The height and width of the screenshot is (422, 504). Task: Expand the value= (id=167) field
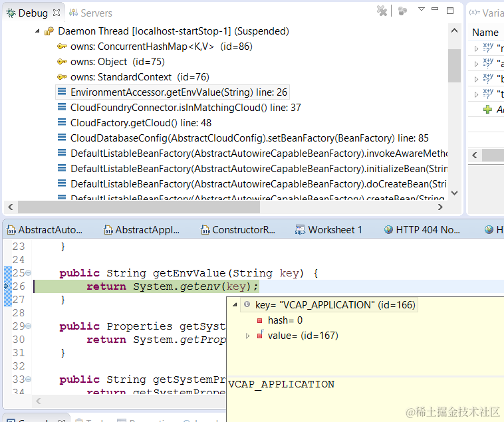coord(247,336)
